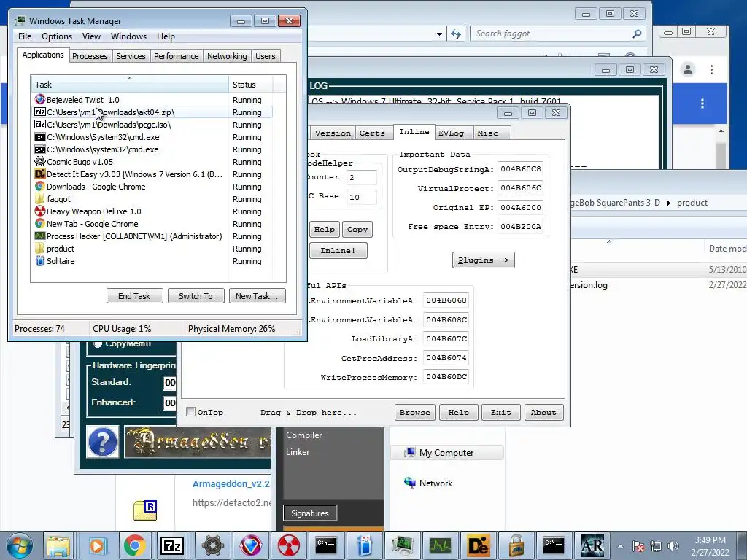Open the Armageddon_v2.2 download link
The image size is (747, 560).
coord(231,484)
